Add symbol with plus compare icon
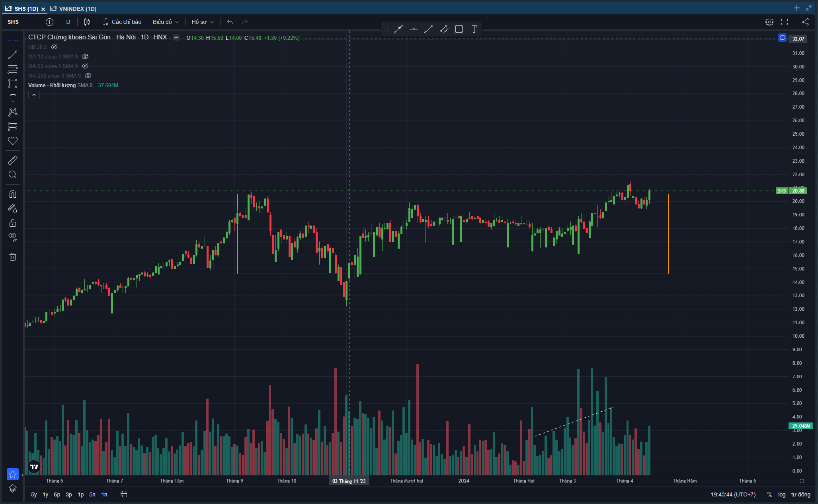Image resolution: width=818 pixels, height=504 pixels. (x=49, y=22)
